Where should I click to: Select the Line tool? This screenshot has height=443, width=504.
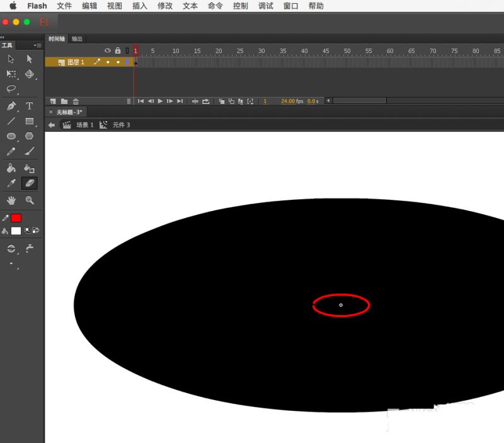[11, 121]
